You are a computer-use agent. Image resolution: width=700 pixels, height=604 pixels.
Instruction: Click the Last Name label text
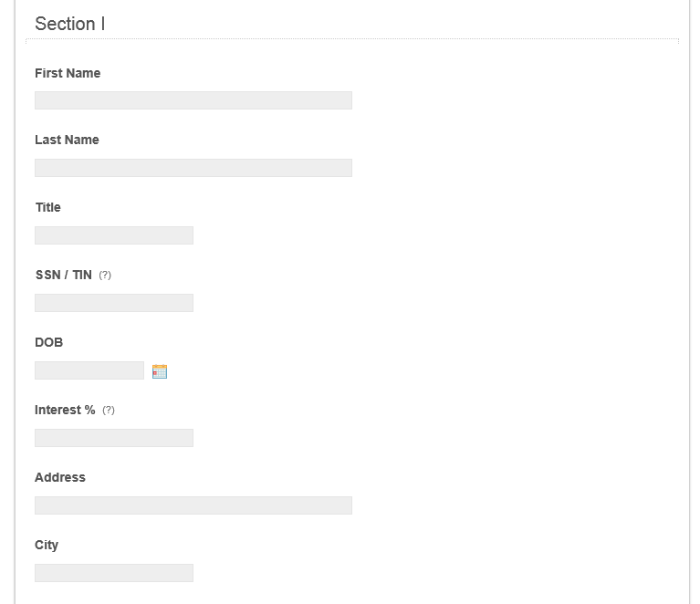click(67, 140)
